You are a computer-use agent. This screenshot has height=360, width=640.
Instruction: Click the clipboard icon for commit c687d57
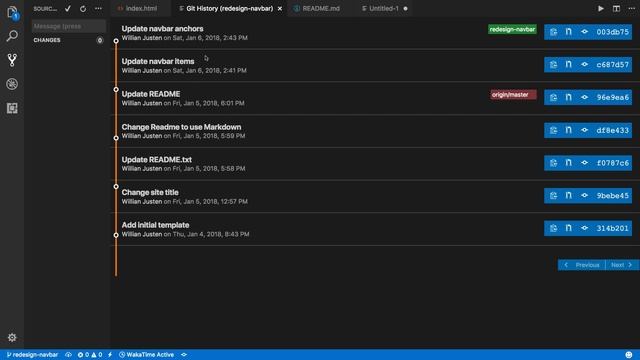553,64
